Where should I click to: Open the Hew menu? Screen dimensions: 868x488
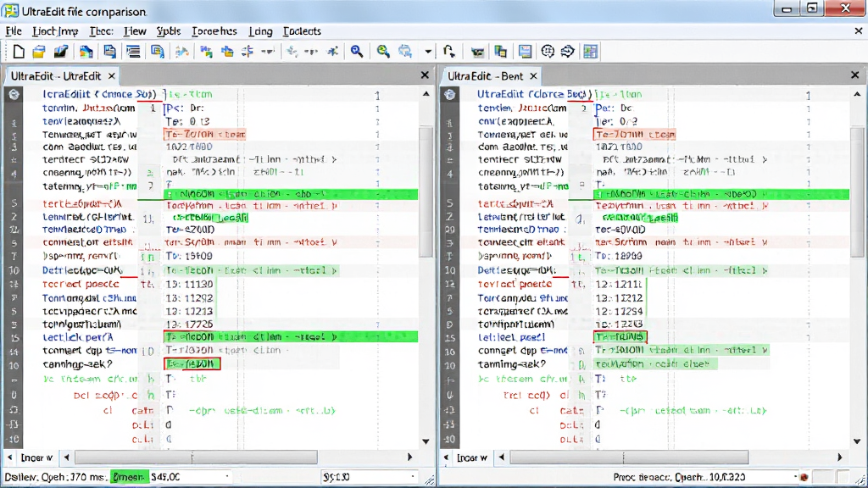[x=135, y=31]
